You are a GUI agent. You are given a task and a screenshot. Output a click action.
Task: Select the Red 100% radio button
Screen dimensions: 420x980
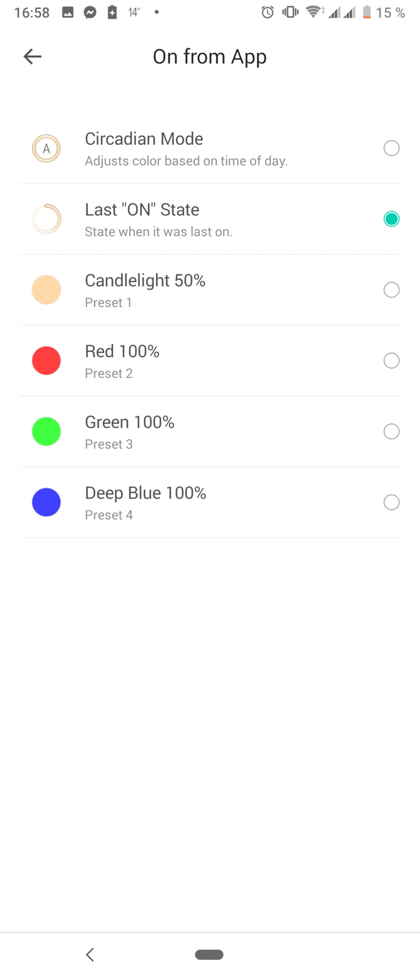click(391, 361)
